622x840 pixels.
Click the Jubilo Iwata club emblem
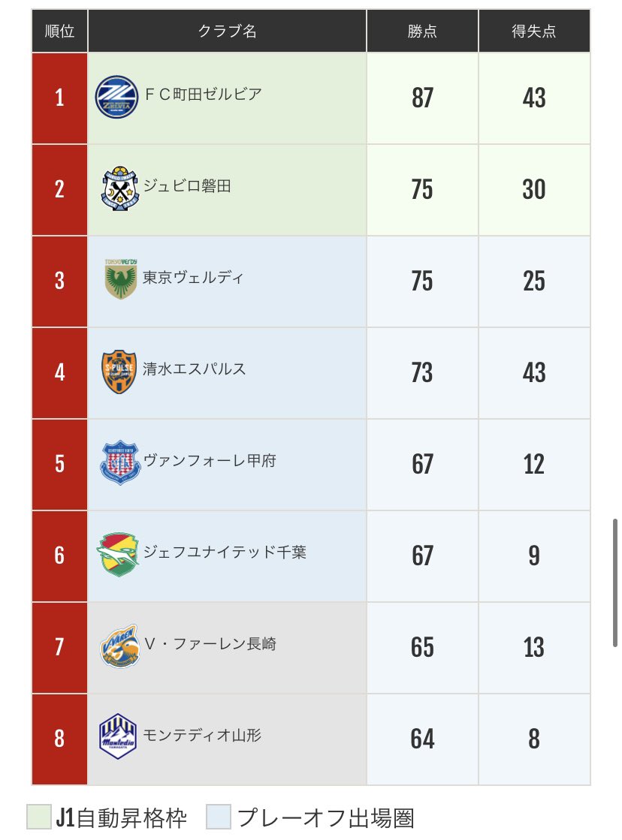click(x=120, y=188)
